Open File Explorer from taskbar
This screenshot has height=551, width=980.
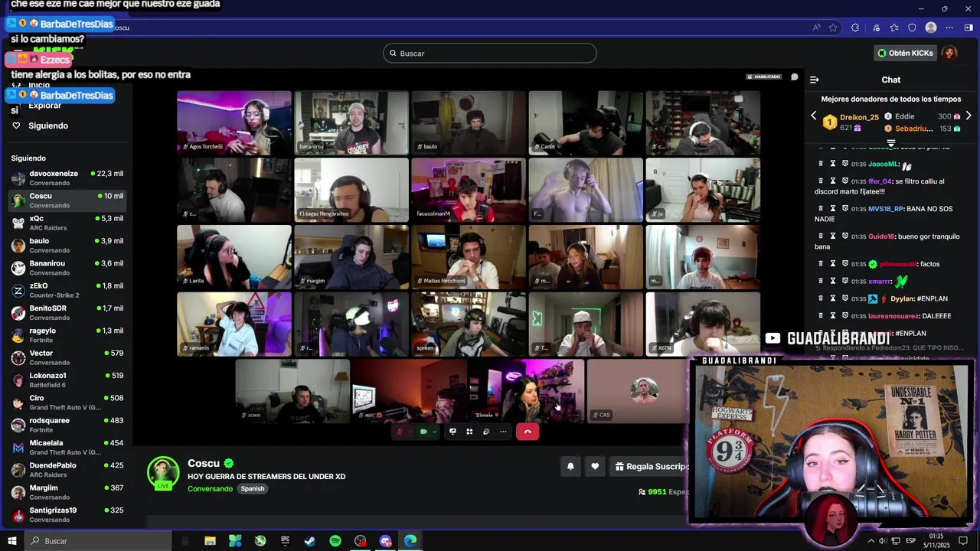coord(210,541)
